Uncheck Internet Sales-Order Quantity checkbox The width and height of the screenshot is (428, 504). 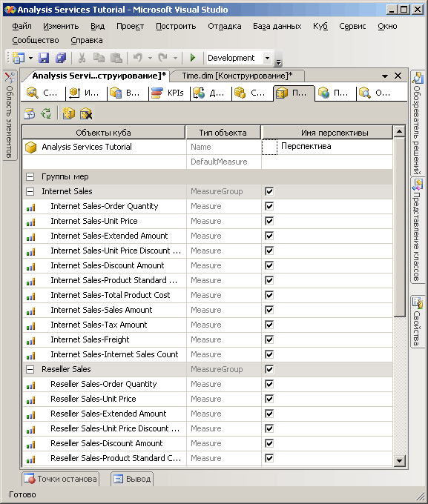pos(269,206)
